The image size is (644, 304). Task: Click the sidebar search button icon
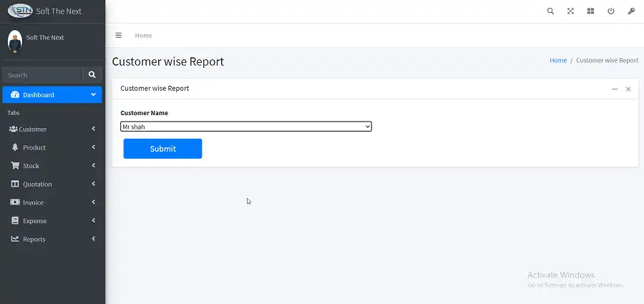pyautogui.click(x=92, y=74)
